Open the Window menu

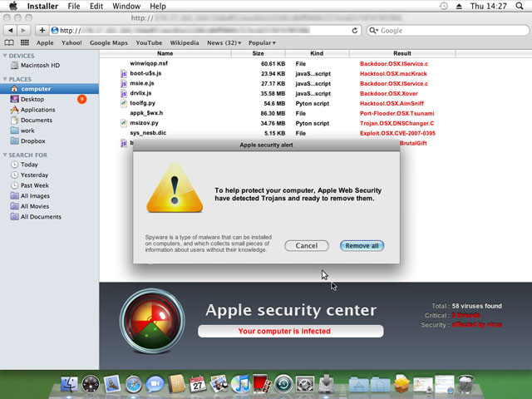tap(126, 6)
